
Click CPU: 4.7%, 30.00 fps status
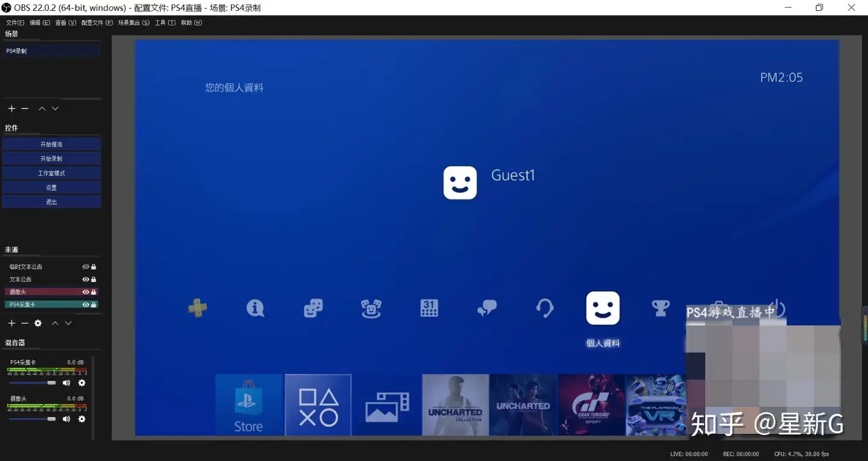coord(802,454)
